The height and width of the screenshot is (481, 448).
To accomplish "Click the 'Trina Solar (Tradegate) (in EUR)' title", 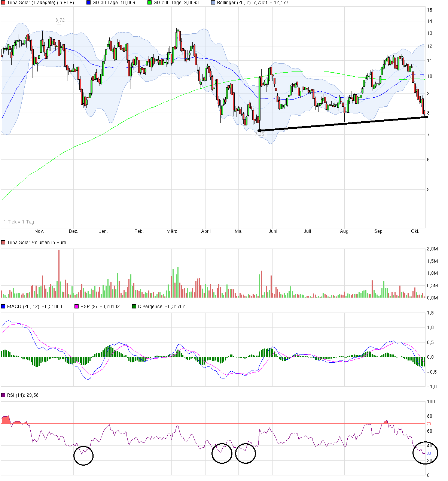I will click(x=40, y=3).
